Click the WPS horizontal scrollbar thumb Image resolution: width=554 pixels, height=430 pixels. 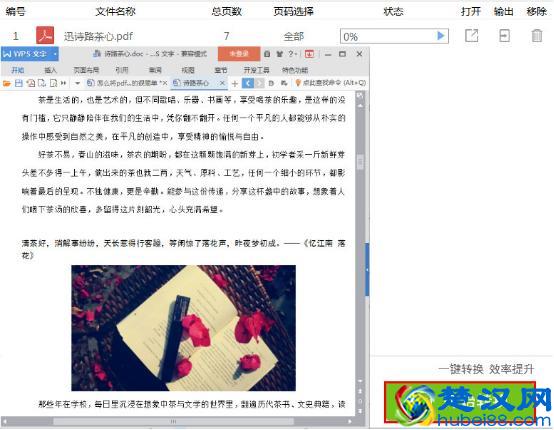click(173, 421)
